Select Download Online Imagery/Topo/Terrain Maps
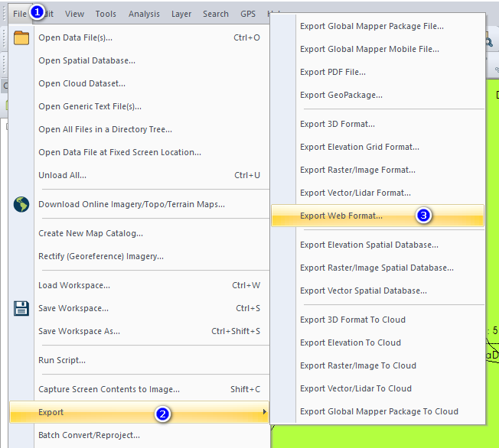 [139, 204]
